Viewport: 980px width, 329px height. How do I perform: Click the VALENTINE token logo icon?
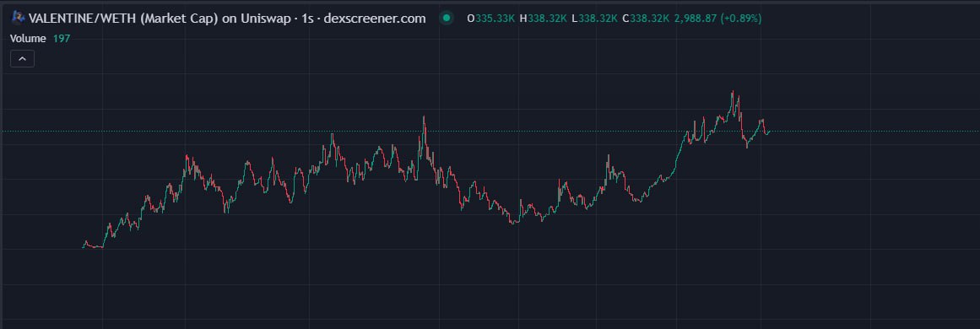(x=18, y=18)
